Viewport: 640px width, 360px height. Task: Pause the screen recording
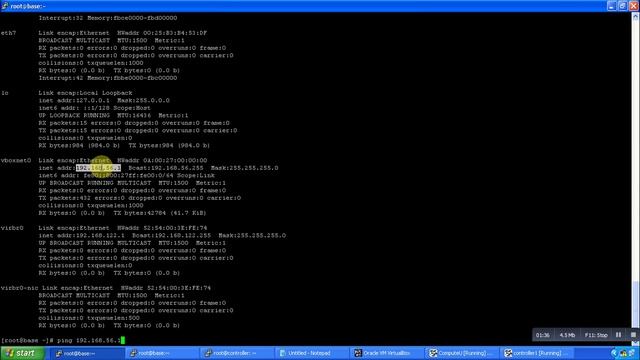[618, 335]
